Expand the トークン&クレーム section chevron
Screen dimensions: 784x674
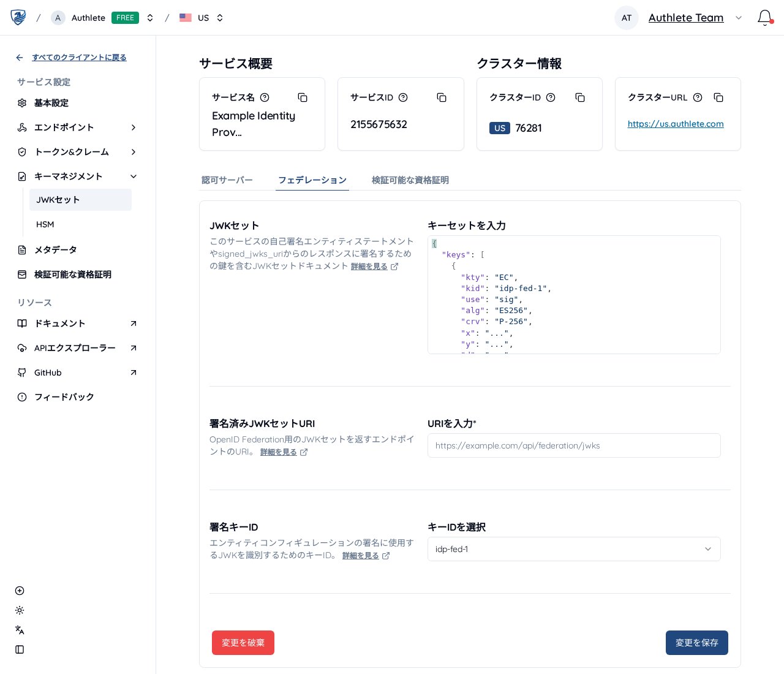[x=134, y=152]
